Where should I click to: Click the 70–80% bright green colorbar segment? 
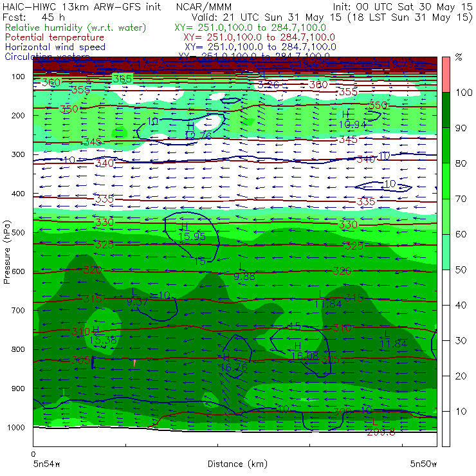(446, 181)
